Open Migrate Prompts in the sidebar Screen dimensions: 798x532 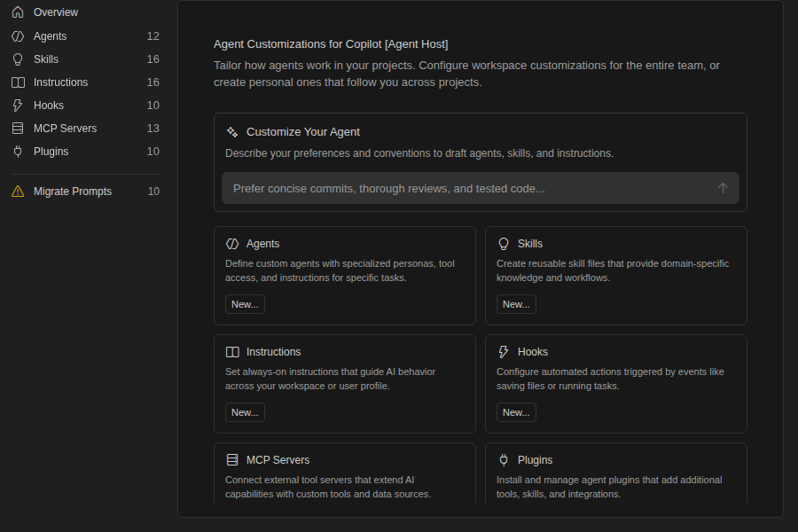pos(85,192)
